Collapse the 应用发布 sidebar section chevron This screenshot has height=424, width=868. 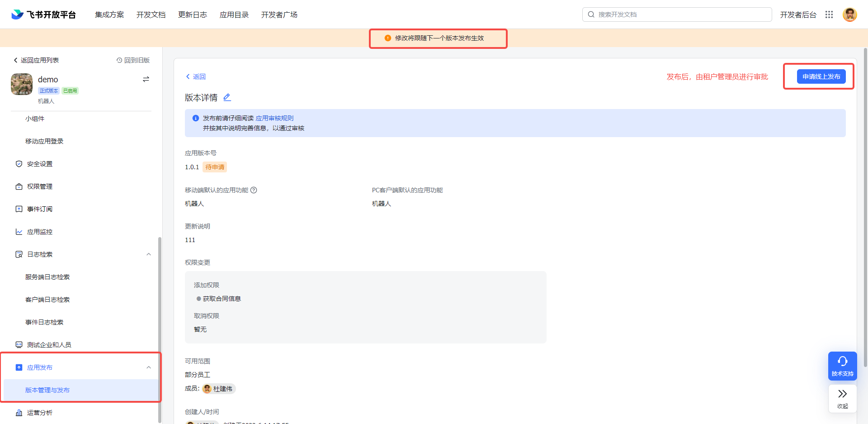click(149, 367)
